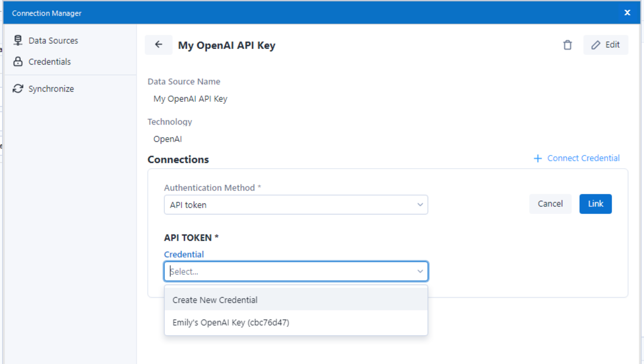This screenshot has width=644, height=364.
Task: Click the back arrow next to My OpenAI API Key
Action: [158, 45]
